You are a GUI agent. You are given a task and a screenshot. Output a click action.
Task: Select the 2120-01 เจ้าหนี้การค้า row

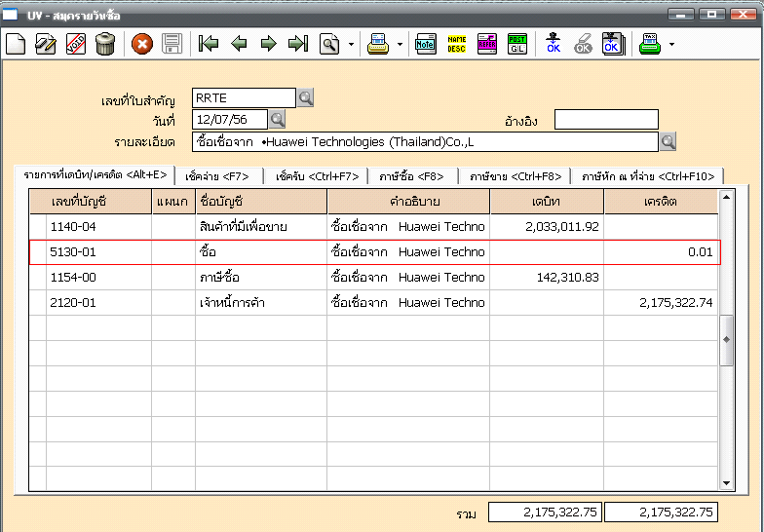tap(380, 302)
